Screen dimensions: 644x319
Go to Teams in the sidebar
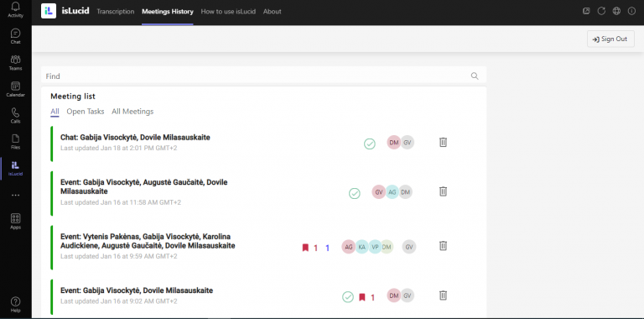click(16, 63)
